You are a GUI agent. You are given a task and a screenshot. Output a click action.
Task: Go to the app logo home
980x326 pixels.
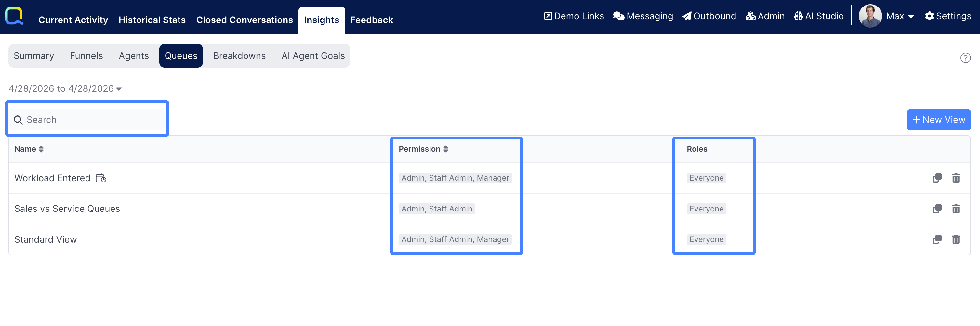click(14, 16)
